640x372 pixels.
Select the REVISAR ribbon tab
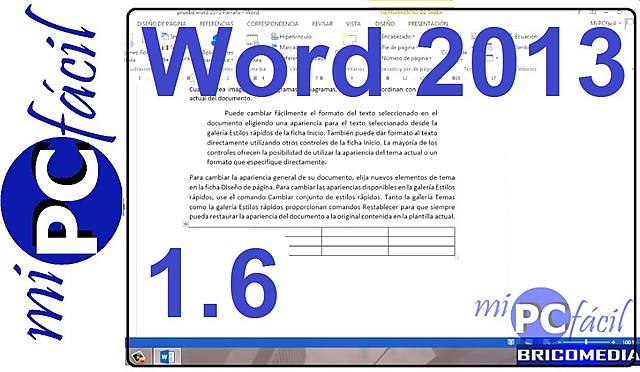(322, 24)
